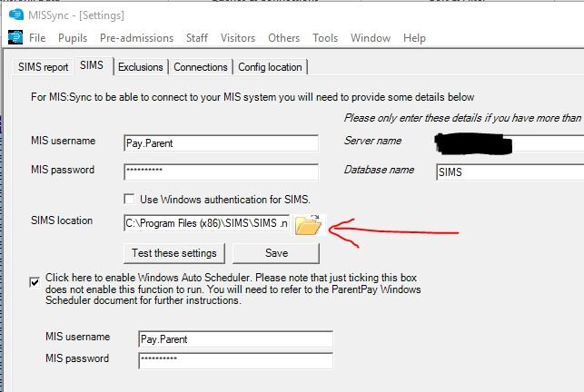Click the MISSync title bar app icon
The image size is (584, 392).
(16, 15)
